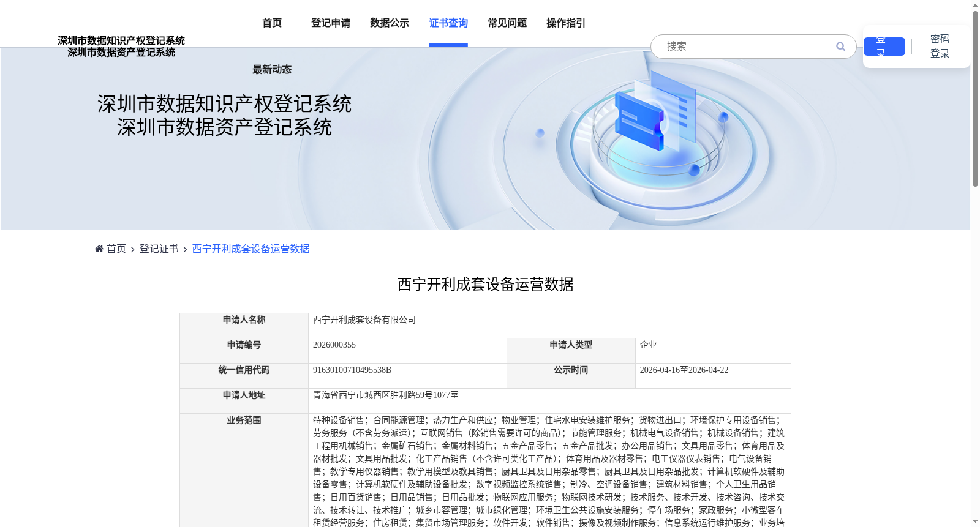Click the blue 登录 button
The image size is (980, 527).
884,47
